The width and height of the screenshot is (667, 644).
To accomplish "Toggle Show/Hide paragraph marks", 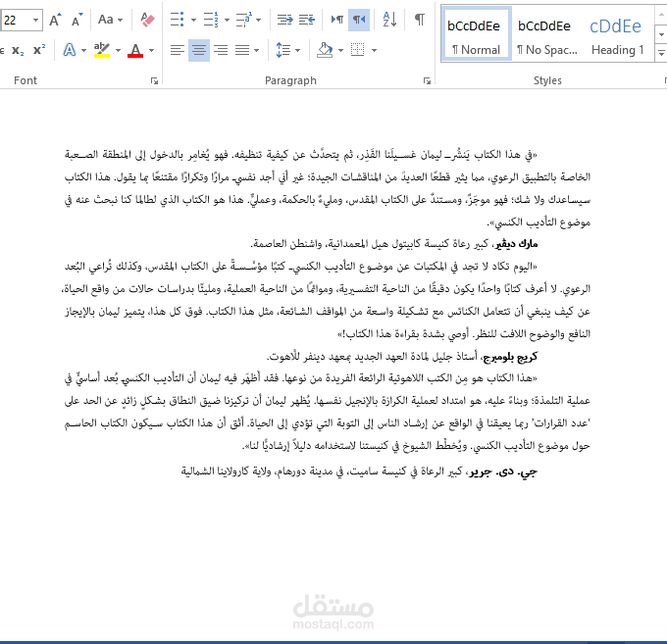I will coord(420,20).
